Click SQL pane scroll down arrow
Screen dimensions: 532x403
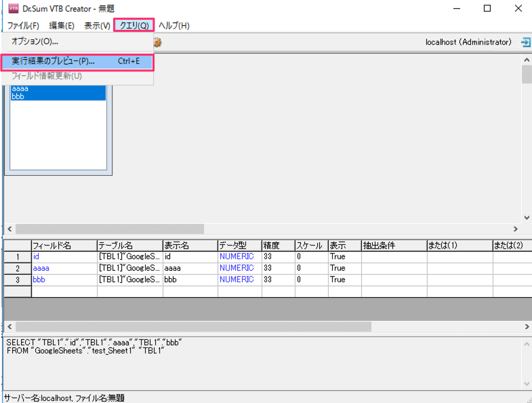pyautogui.click(x=527, y=384)
